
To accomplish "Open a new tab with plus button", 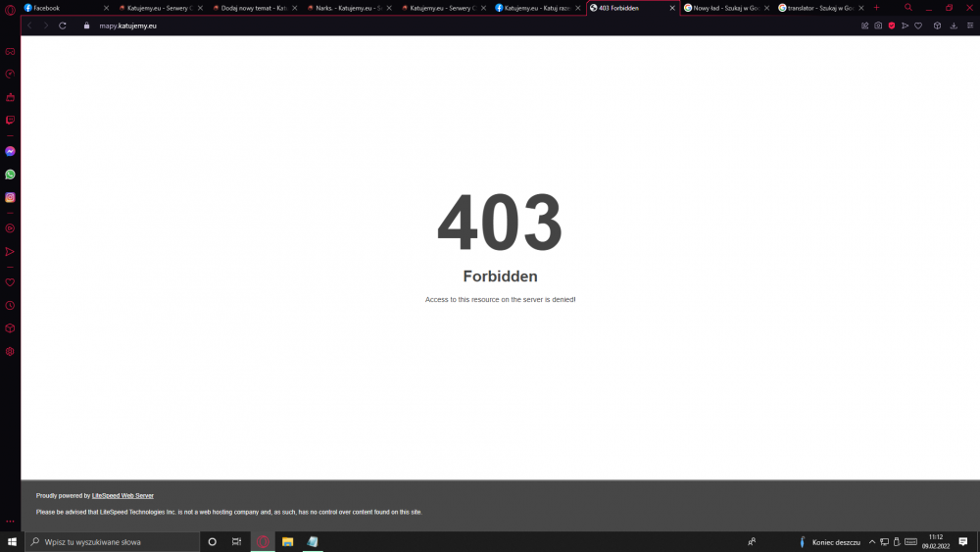I will (x=876, y=8).
